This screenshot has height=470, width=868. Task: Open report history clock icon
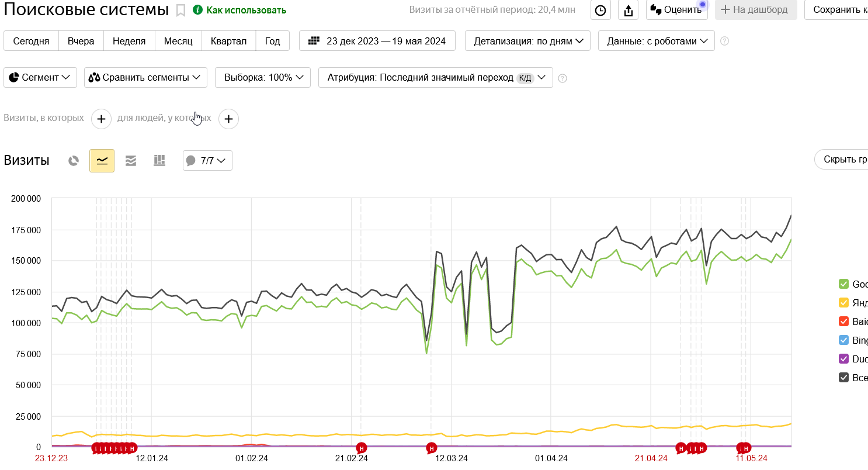(600, 10)
